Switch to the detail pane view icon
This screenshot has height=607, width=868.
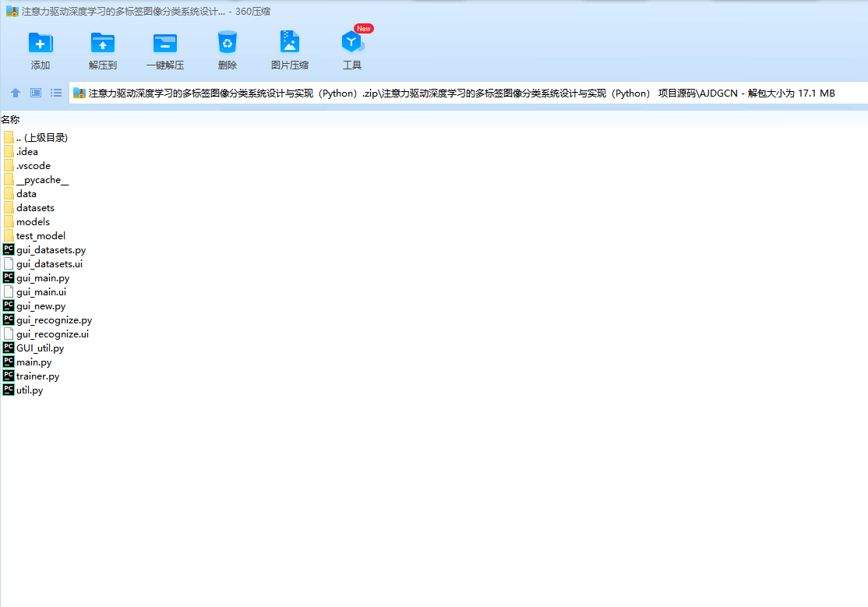pos(36,93)
